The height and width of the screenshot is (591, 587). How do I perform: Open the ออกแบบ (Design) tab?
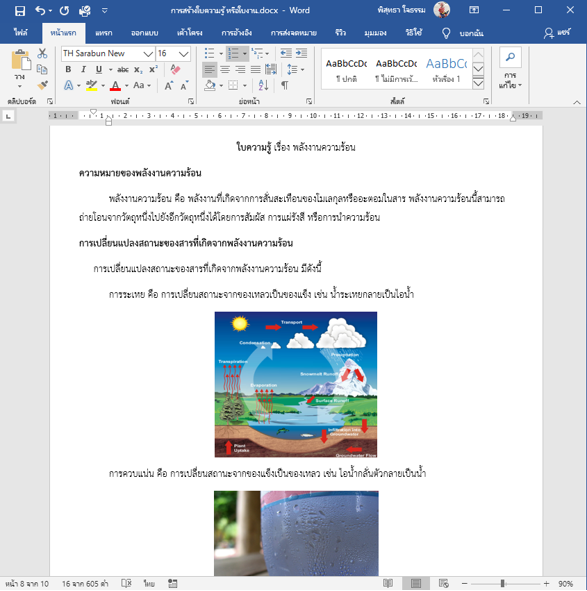pyautogui.click(x=144, y=33)
